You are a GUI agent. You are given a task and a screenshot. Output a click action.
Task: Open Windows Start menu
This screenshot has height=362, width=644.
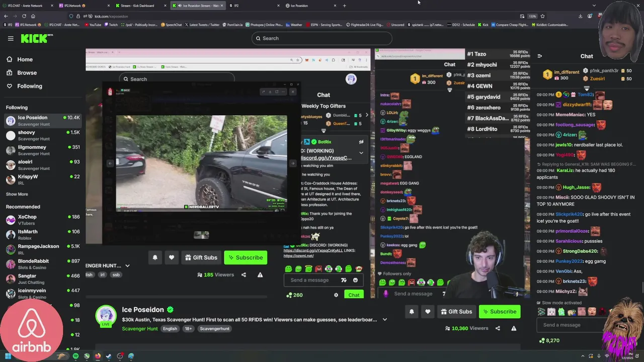(8, 356)
